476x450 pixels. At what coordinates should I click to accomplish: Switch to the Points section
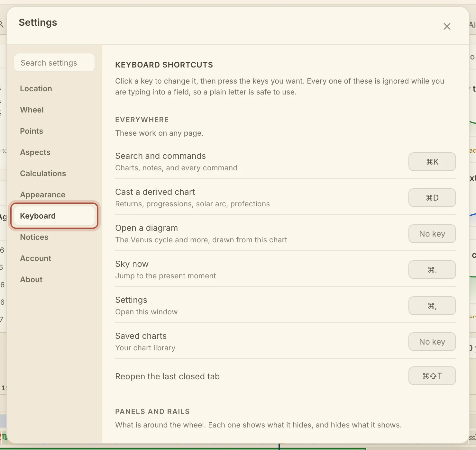(x=54, y=131)
